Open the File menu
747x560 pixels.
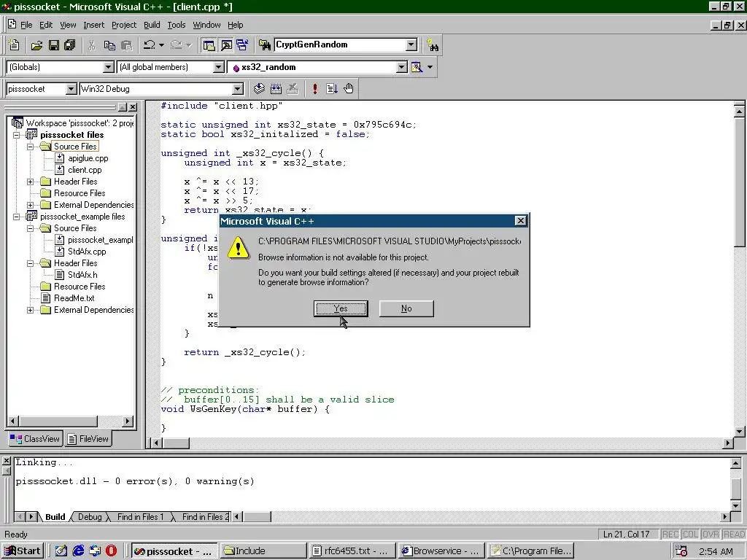pos(26,25)
